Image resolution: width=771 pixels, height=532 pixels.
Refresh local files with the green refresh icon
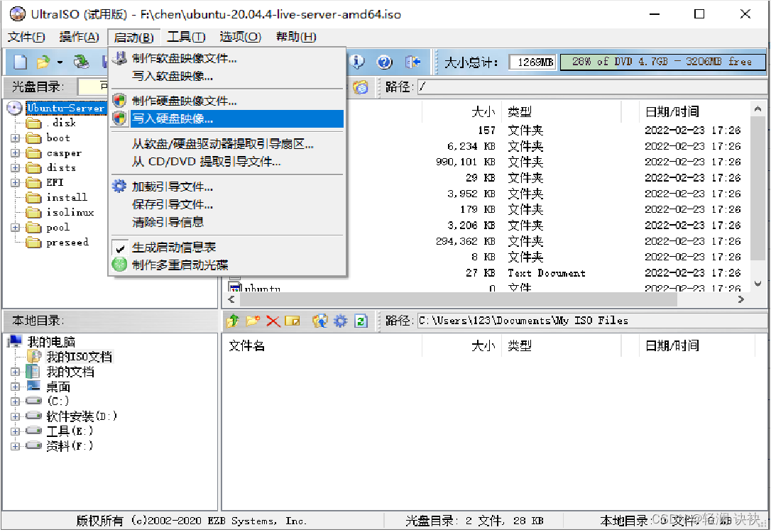(x=361, y=321)
